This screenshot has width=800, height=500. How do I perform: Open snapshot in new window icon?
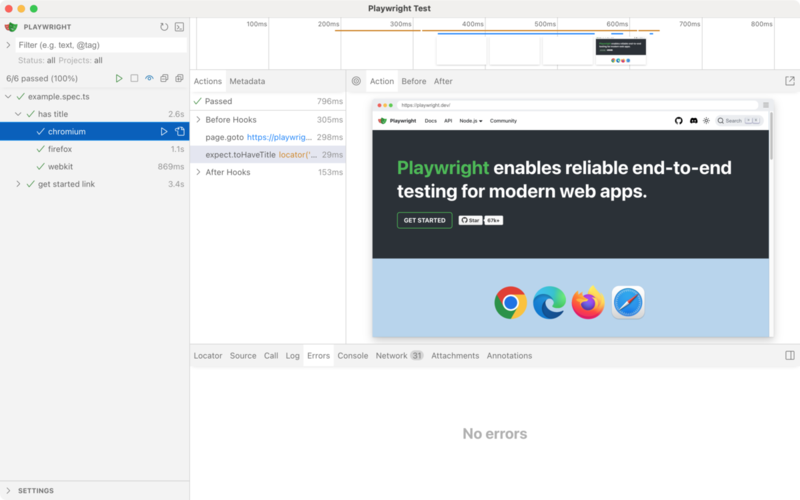coord(789,81)
